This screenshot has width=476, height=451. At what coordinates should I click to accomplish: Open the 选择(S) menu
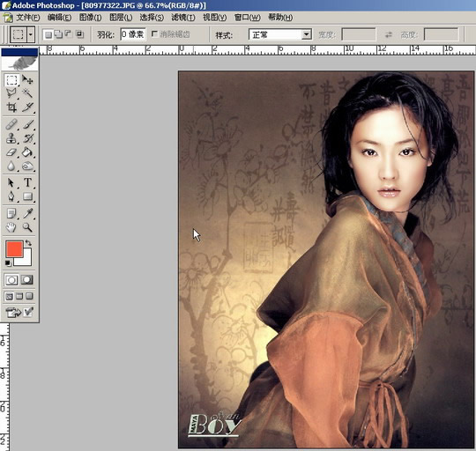pos(152,18)
